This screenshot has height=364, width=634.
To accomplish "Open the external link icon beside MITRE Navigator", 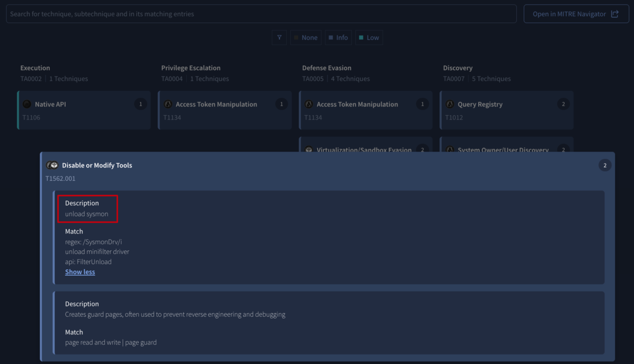I will pyautogui.click(x=615, y=14).
